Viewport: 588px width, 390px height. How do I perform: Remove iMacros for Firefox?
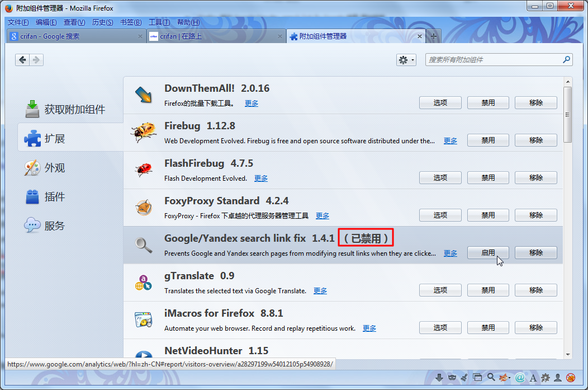click(536, 328)
